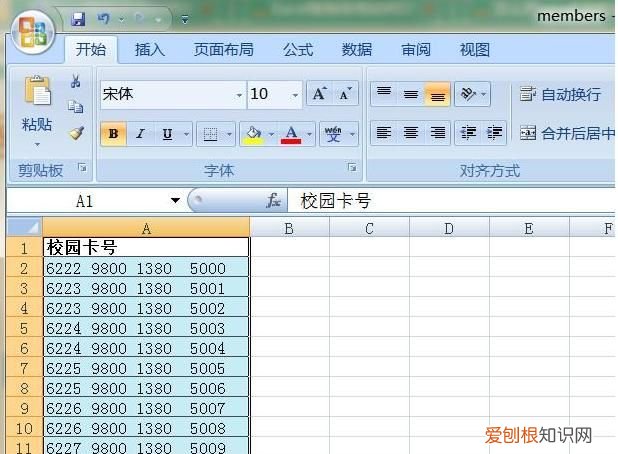Expand underline style options arrow
The width and height of the screenshot is (618, 454).
click(186, 134)
